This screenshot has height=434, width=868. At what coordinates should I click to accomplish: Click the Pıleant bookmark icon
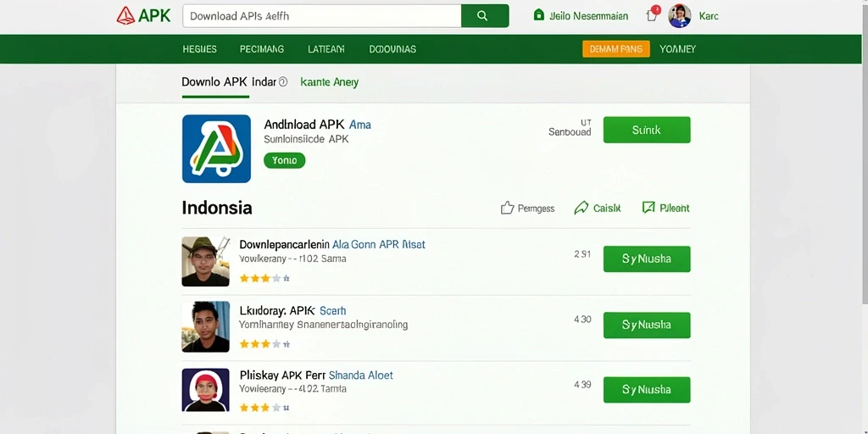[x=648, y=208]
